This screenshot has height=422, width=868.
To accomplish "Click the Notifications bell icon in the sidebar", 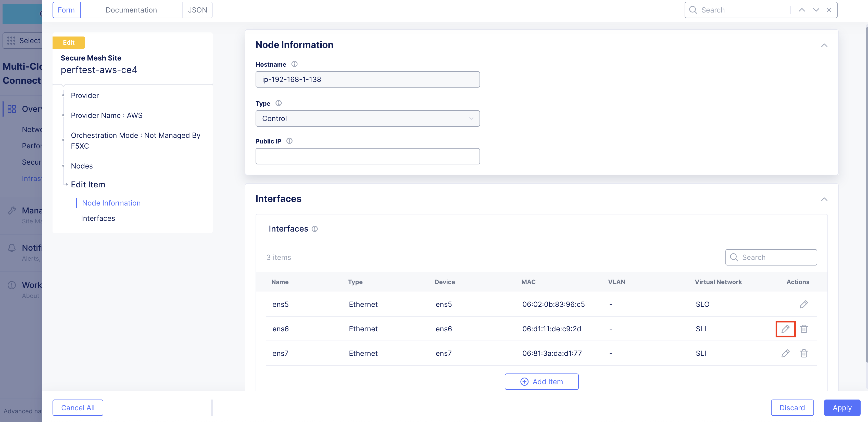I will click(12, 248).
